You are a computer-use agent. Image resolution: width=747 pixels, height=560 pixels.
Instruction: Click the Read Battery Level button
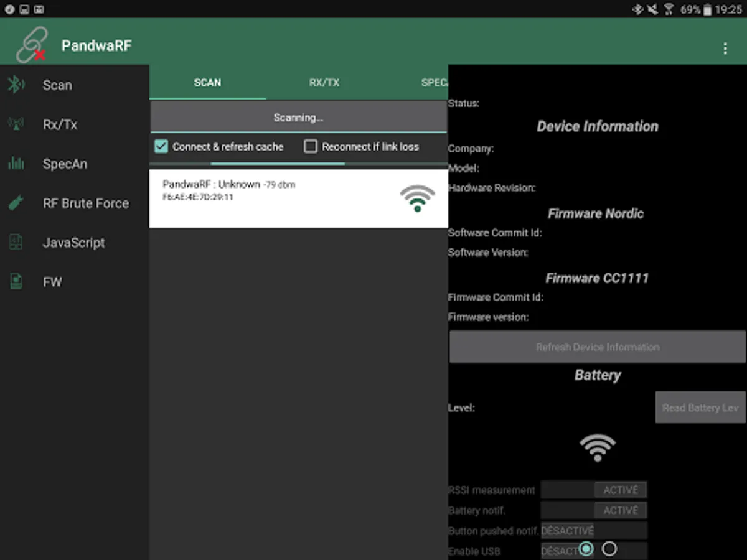point(700,408)
